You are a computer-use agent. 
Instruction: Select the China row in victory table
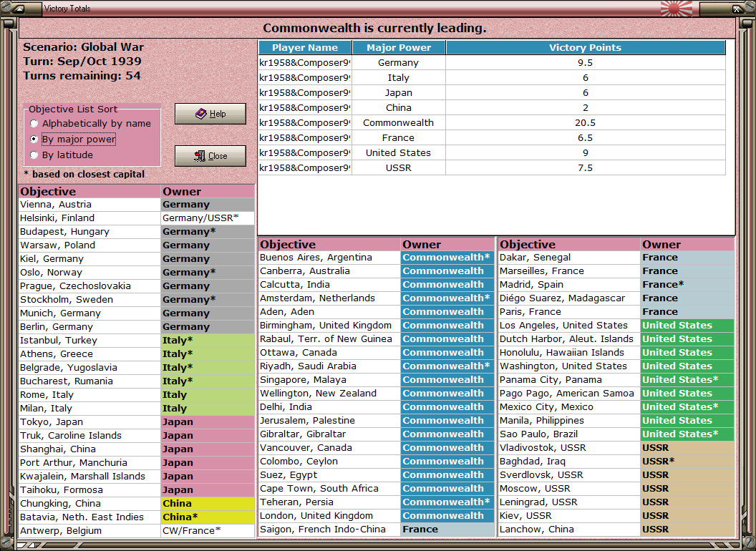[492, 107]
